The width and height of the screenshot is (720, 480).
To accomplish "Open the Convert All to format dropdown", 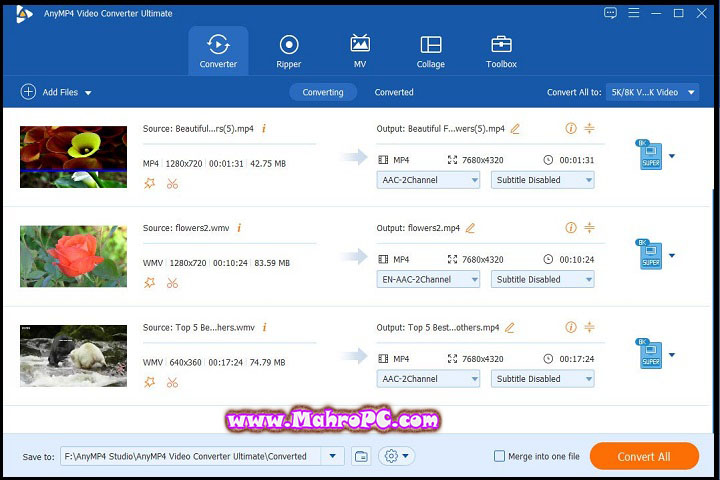I will [x=652, y=92].
